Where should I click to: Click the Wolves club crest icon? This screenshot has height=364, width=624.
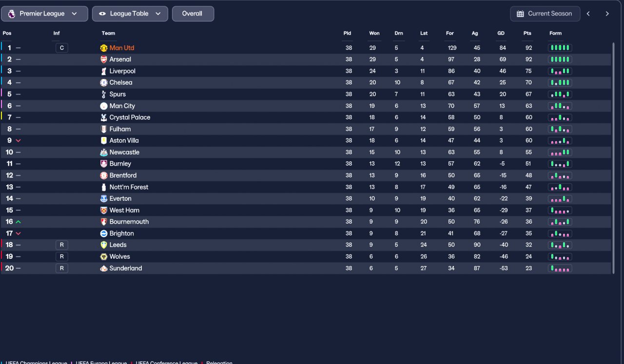104,257
